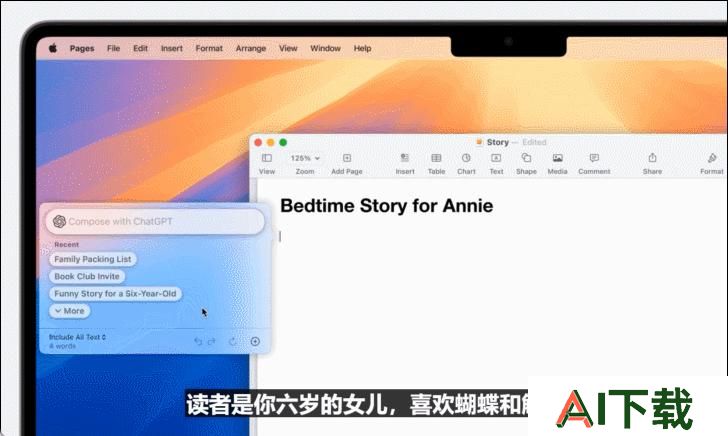Open the Window menu

point(325,48)
